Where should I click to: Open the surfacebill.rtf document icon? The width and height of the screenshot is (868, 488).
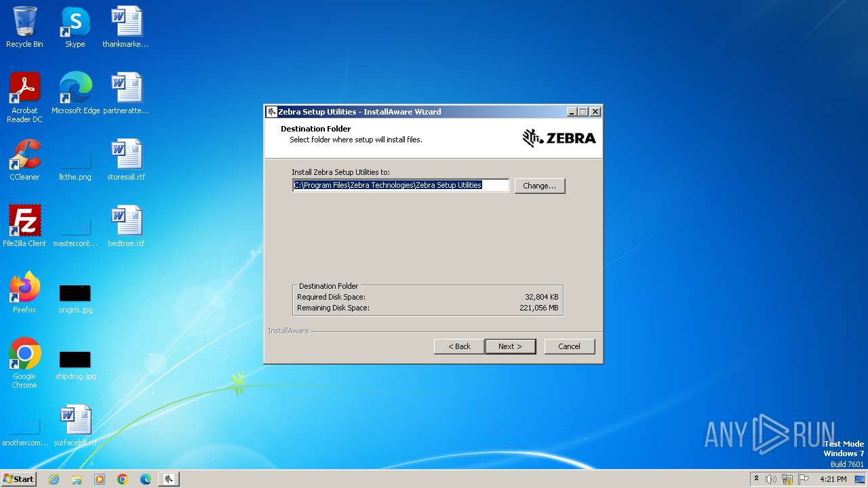75,426
